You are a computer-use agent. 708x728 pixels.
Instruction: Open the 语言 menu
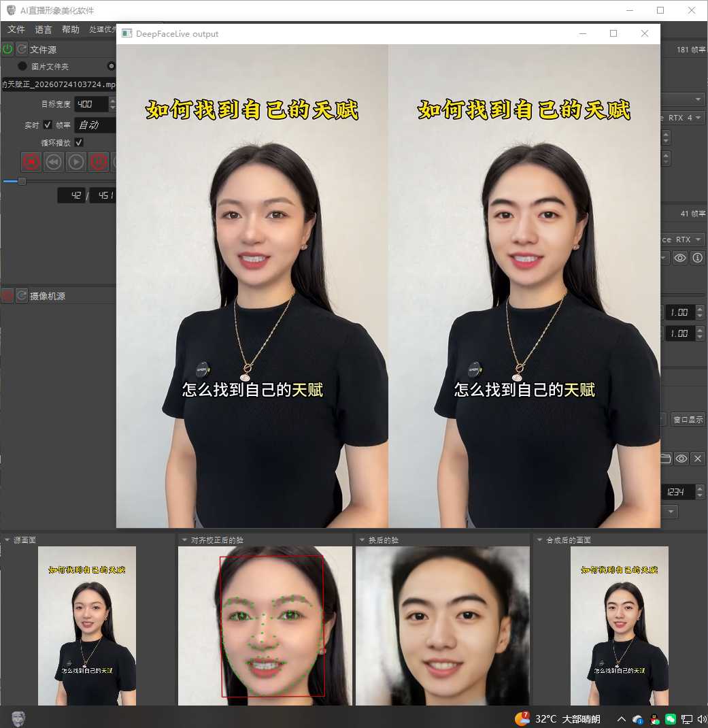click(43, 29)
